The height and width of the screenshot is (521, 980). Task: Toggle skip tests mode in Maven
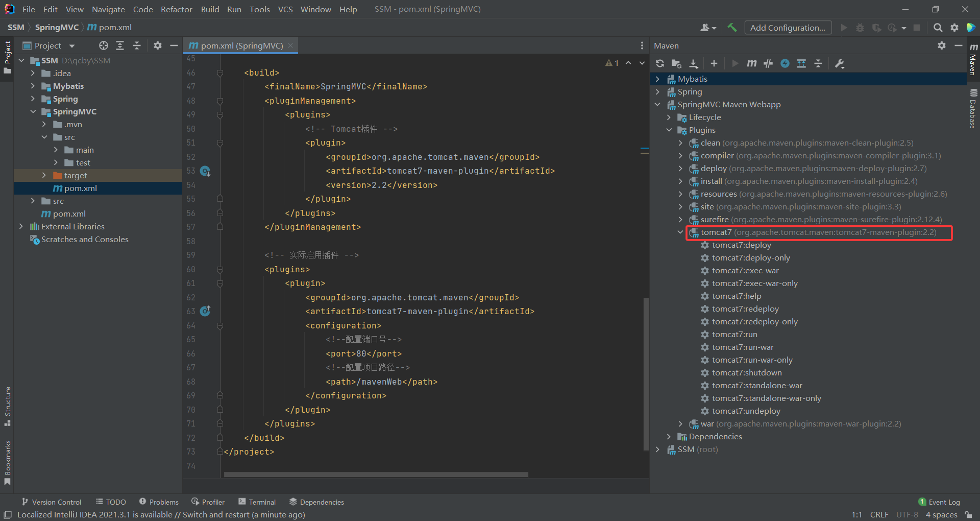(785, 63)
